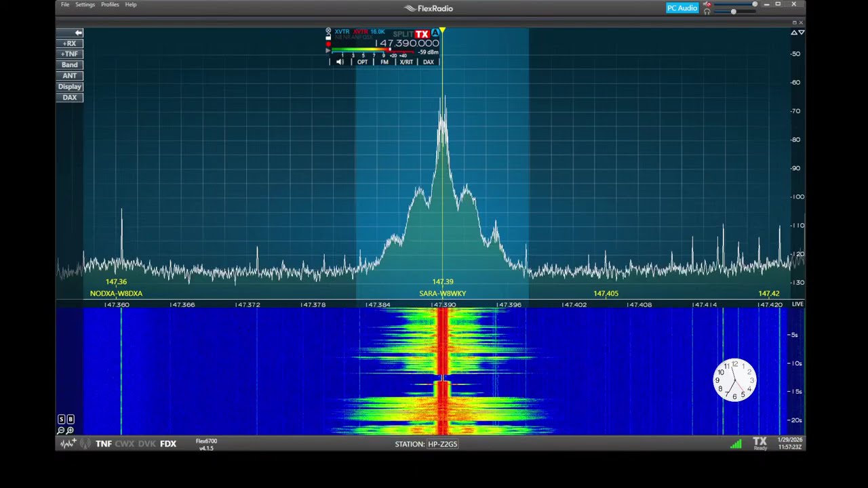The width and height of the screenshot is (868, 488).
Task: Open the slice DAX tab
Action: [x=429, y=62]
